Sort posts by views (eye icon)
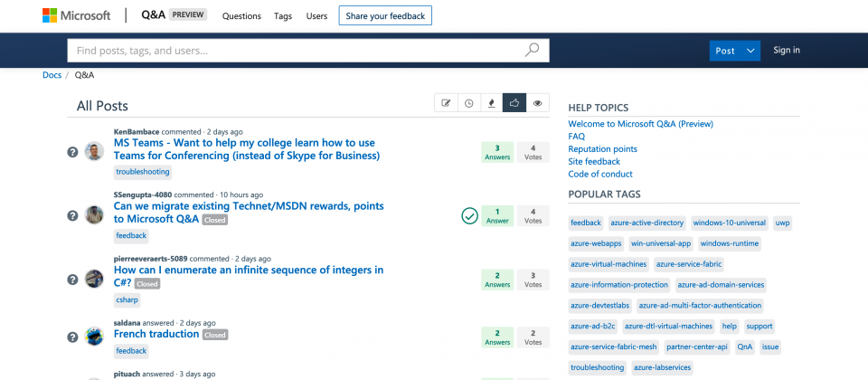Viewport: 868px width, 380px height. [x=537, y=103]
